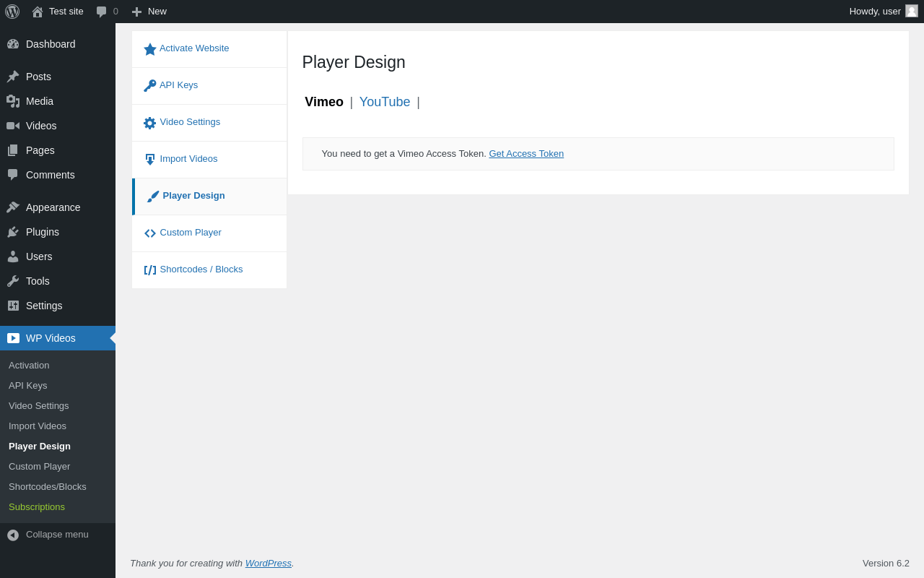Open the Import Videos tab

coord(209,160)
